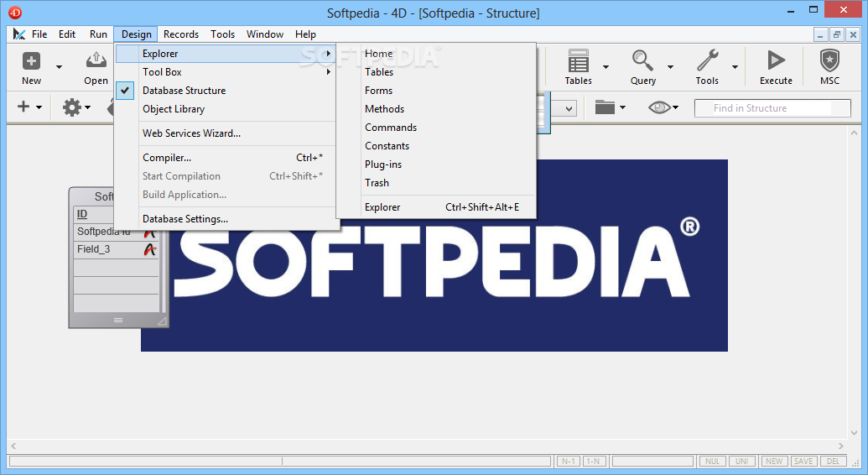This screenshot has width=868, height=475.
Task: Open the eye icon dropdown arrow
Action: 675,107
